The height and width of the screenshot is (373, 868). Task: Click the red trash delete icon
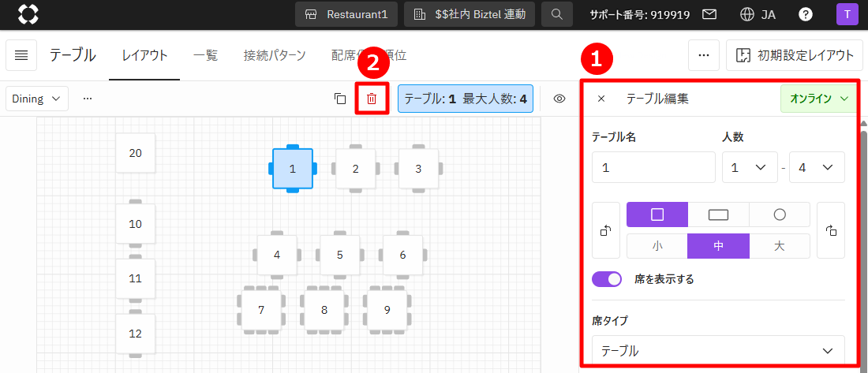click(372, 99)
